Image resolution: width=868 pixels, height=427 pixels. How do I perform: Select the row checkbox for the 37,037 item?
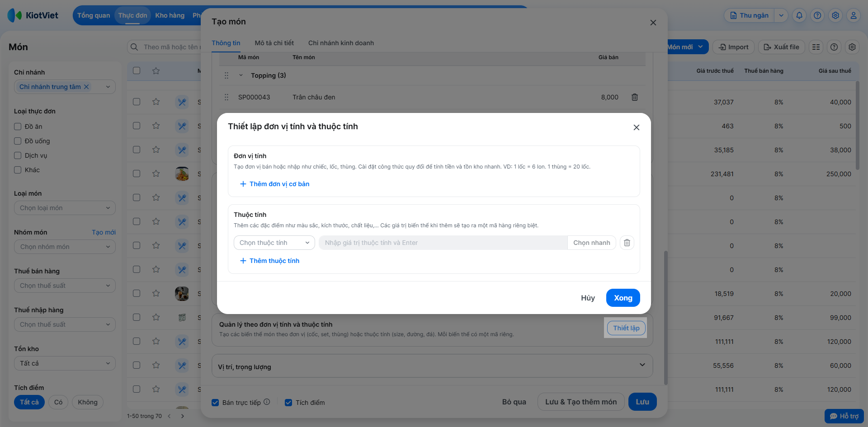pos(137,102)
